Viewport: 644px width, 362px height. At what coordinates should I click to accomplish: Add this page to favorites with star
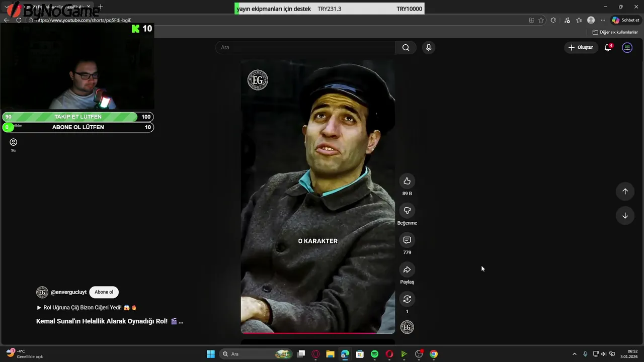pos(541,20)
